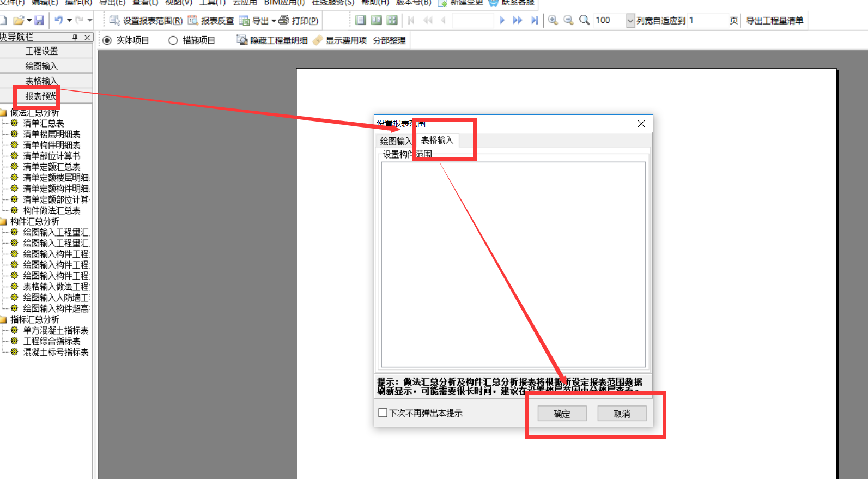
Task: Switch to two-page view icon
Action: click(376, 20)
